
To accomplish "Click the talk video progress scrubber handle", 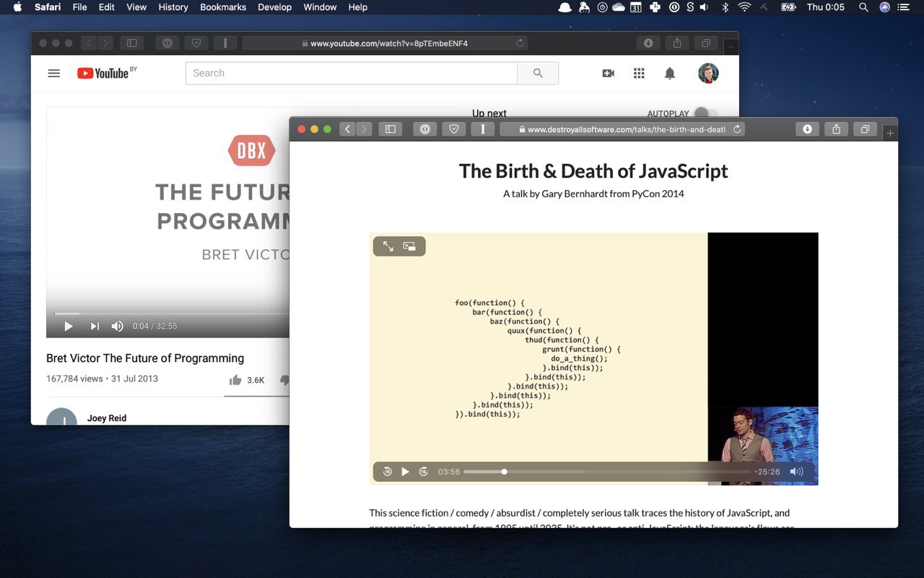I will tap(505, 472).
